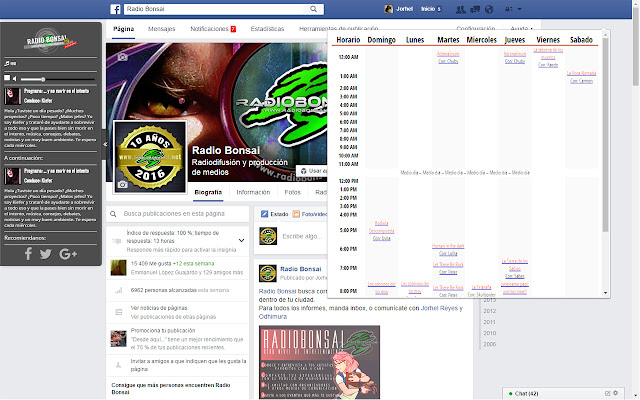Open the Ayuda dropdown menu

521,29
